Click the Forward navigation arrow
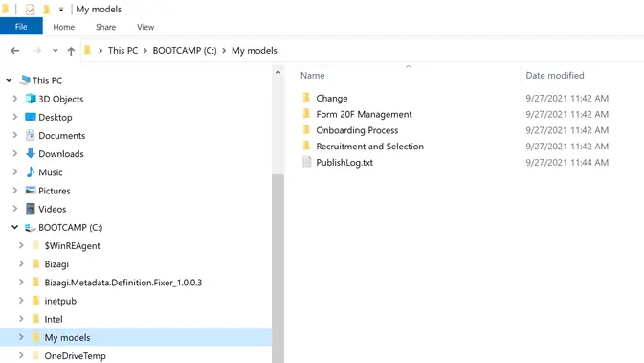 (36, 50)
